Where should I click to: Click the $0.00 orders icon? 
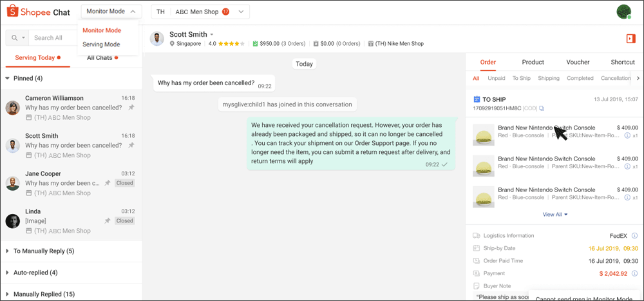click(x=316, y=44)
